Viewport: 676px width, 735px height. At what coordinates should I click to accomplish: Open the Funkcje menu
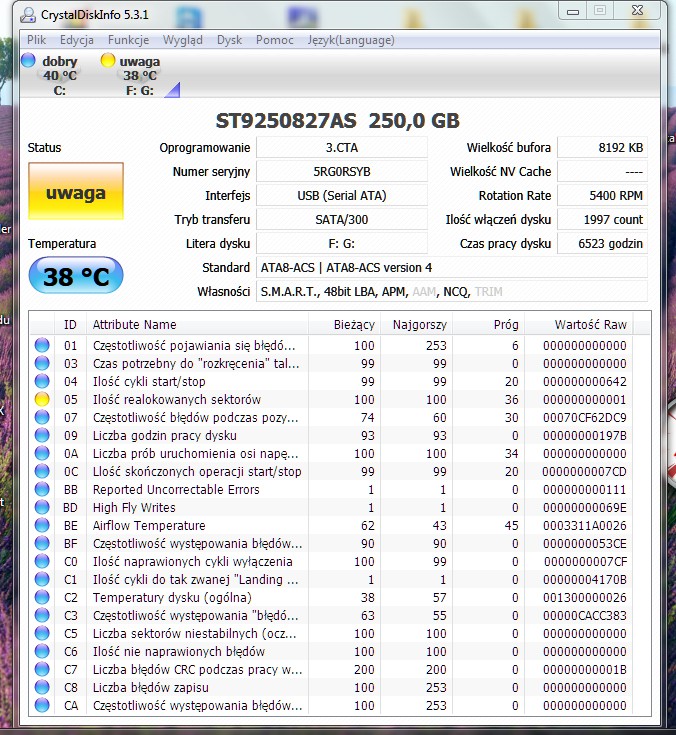tap(128, 40)
